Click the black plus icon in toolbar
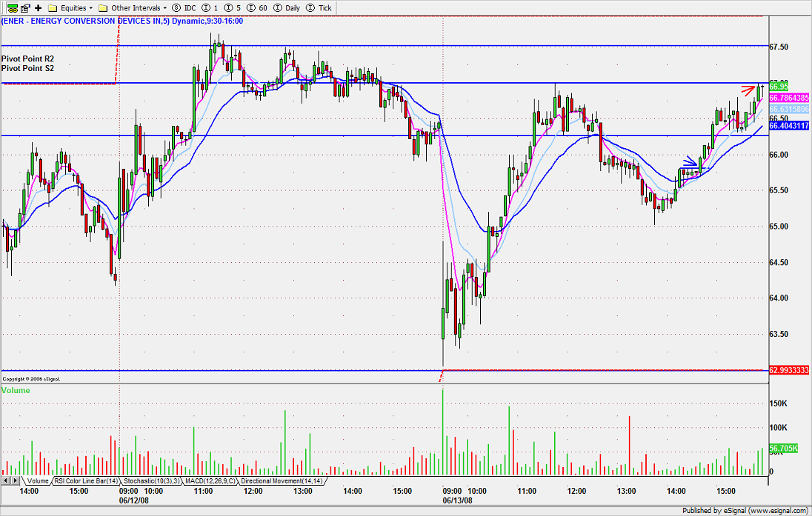Screen dimensions: 812x516 [x=38, y=7]
